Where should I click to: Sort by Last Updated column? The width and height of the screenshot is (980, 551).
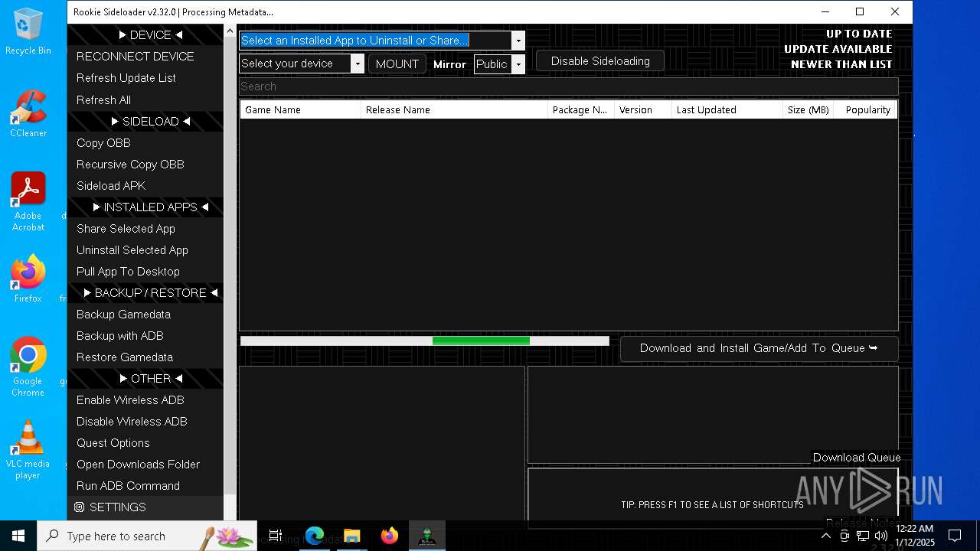tap(727, 109)
